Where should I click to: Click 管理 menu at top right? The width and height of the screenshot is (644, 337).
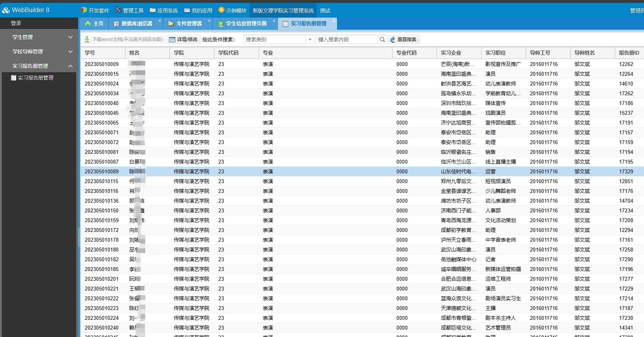(x=637, y=11)
